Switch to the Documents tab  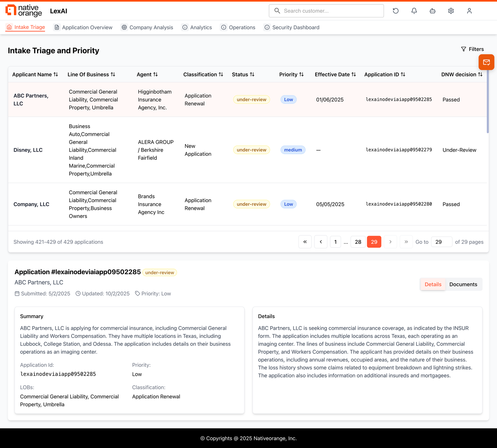463,284
